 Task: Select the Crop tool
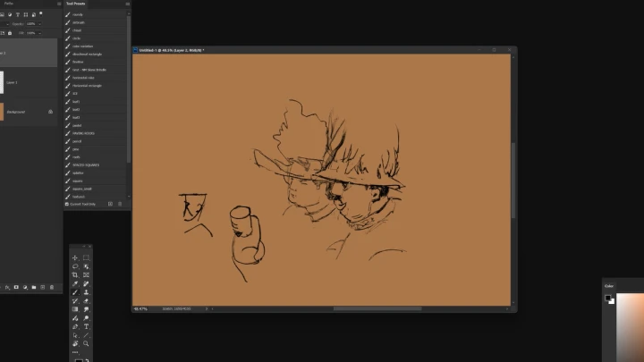(75, 274)
